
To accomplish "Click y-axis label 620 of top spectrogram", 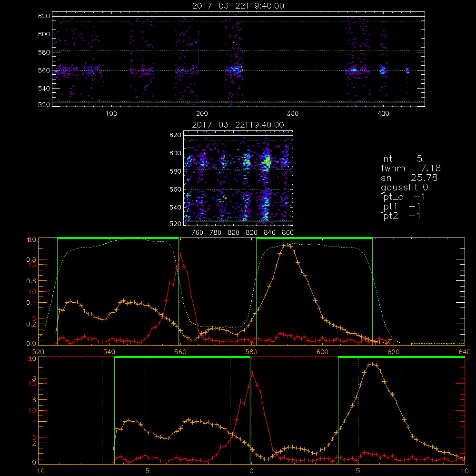I will tap(44, 16).
